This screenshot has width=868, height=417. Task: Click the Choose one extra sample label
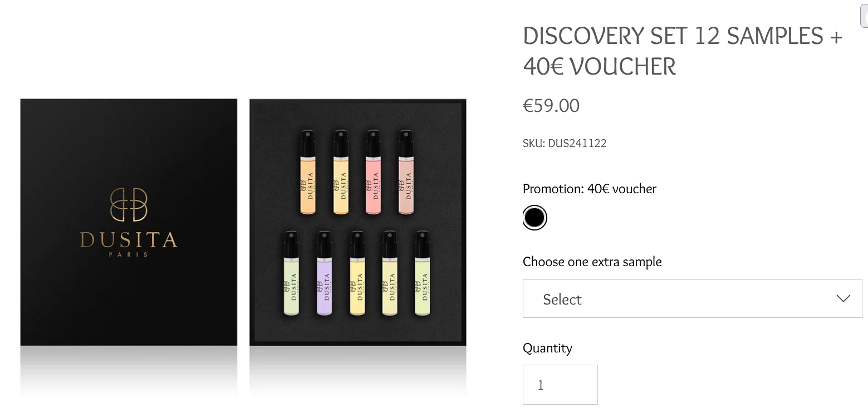point(592,262)
